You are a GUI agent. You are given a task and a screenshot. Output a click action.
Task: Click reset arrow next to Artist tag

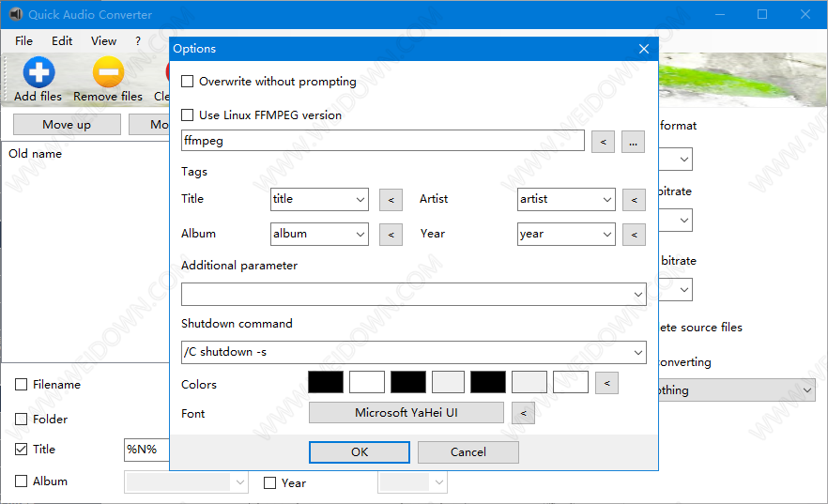(x=634, y=200)
